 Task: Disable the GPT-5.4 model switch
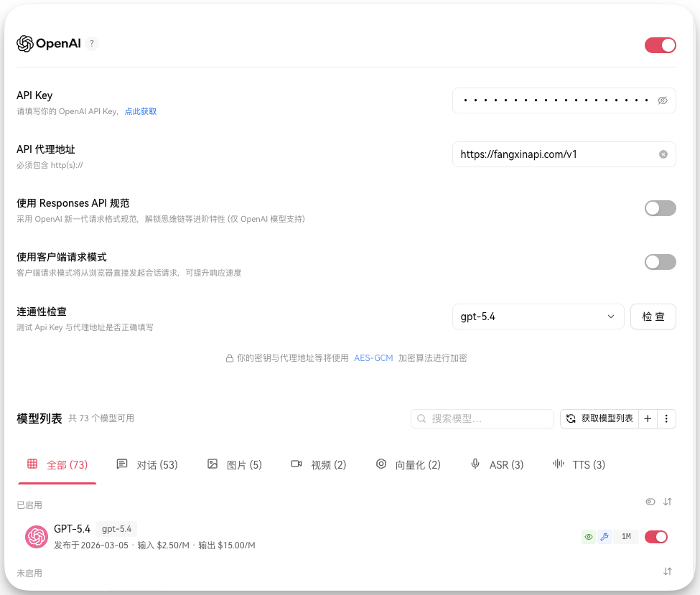656,537
